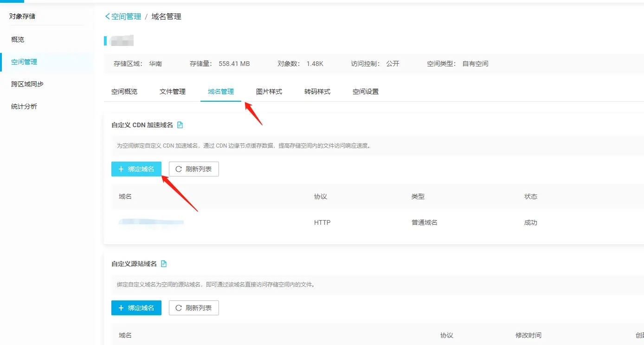
Task: Open 概览 in the left sidebar
Action: coord(18,39)
